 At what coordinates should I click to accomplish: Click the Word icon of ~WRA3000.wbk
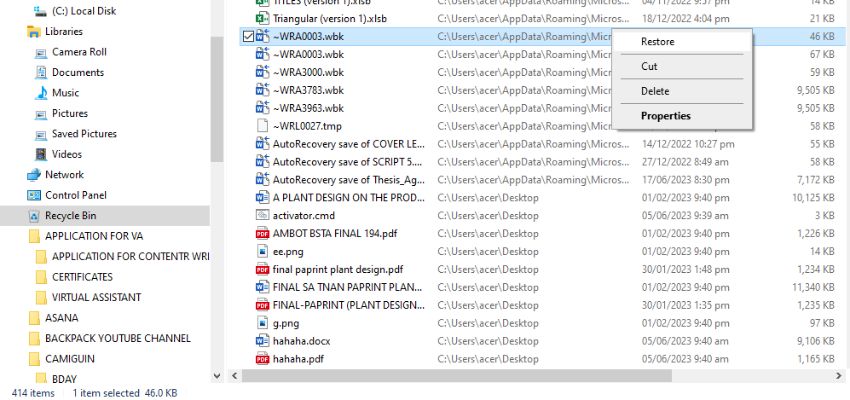(262, 72)
